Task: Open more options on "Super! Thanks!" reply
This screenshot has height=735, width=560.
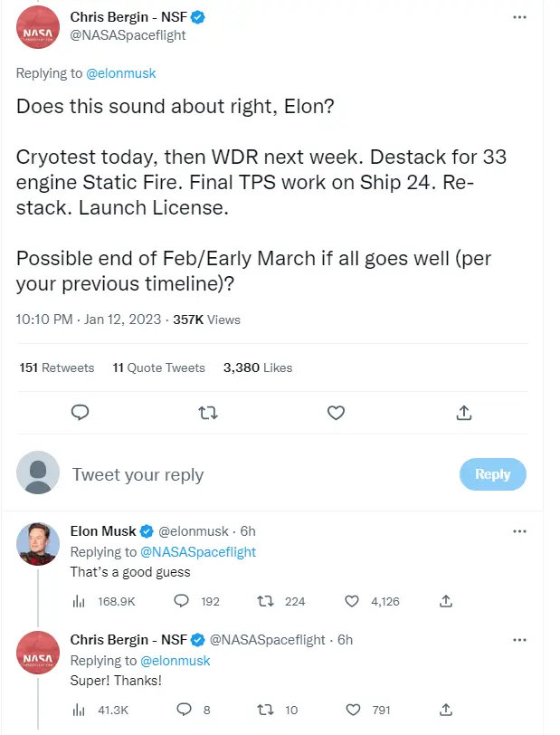Action: [x=519, y=640]
